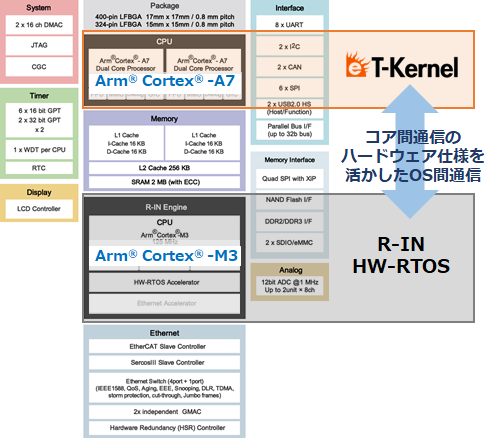497x438 pixels.
Task: Select the "Ethernet Switch (4port + 1port)" block
Action: coord(164,388)
